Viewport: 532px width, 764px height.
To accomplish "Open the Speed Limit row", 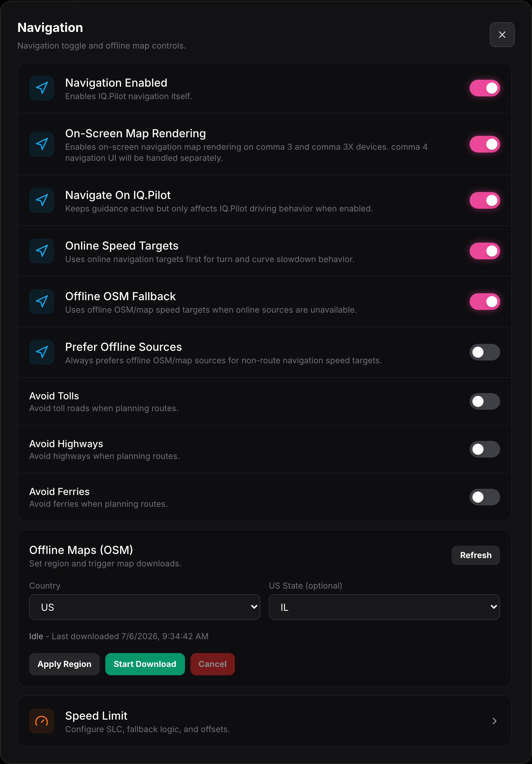I will pos(265,721).
